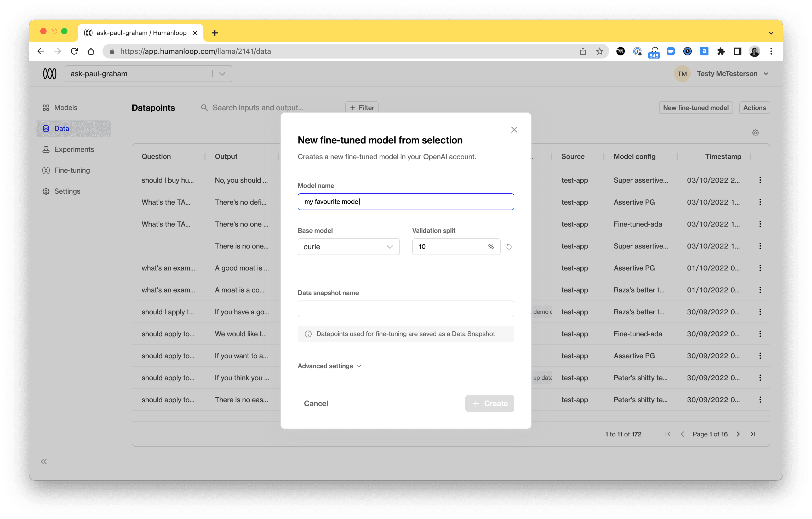
Task: Click the Cancel button in dialog
Action: [x=316, y=403]
